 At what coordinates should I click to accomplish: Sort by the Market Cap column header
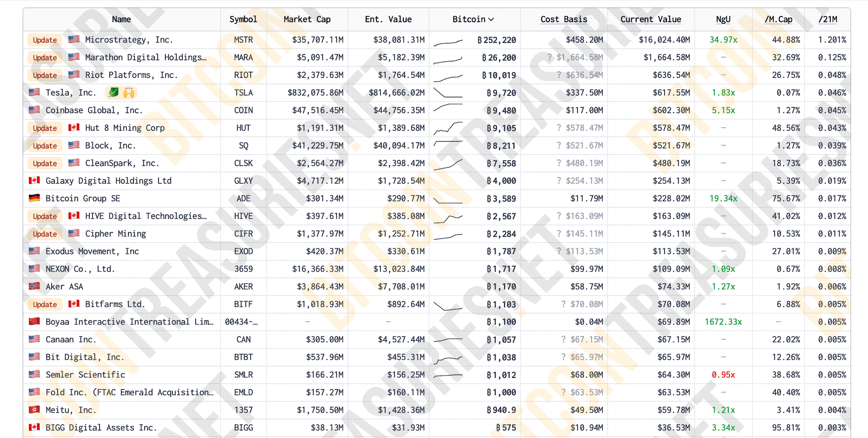pyautogui.click(x=307, y=19)
